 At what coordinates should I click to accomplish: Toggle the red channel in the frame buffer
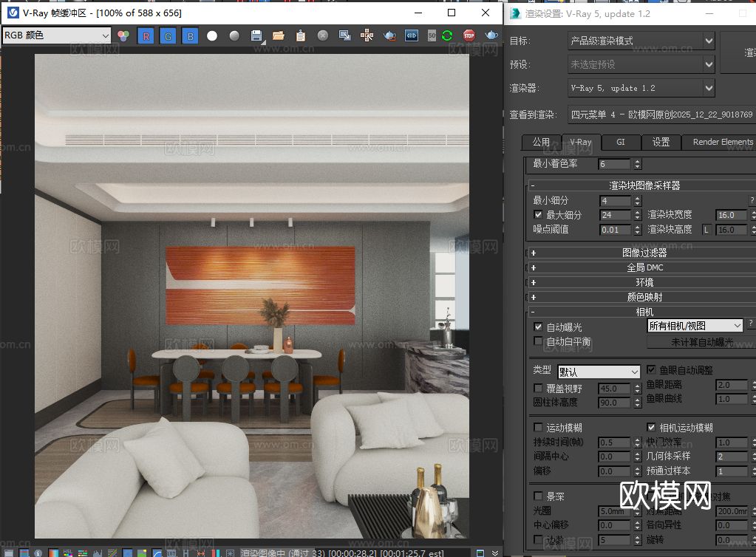(145, 35)
